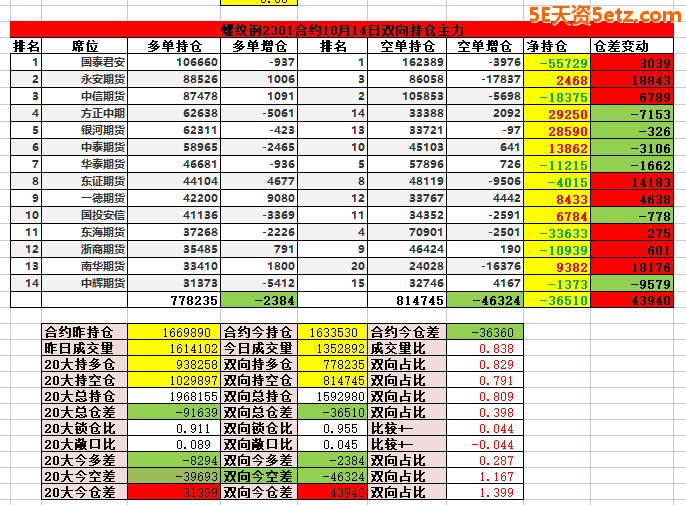Viewport: 686px width, 505px height.
Task: Select 20大今多差 value -8294
Action: (174, 460)
